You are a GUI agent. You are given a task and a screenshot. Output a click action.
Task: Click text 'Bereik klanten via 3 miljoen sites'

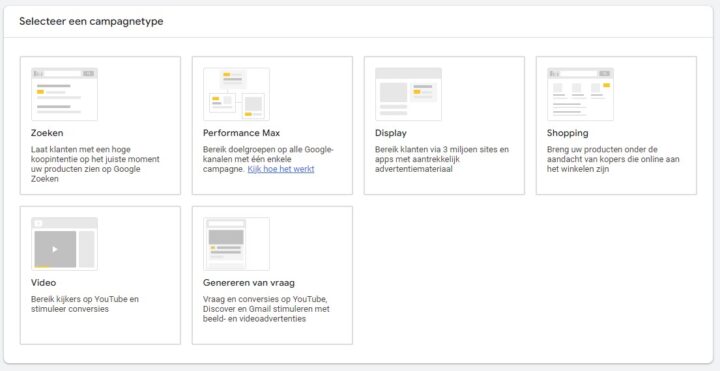(x=442, y=159)
